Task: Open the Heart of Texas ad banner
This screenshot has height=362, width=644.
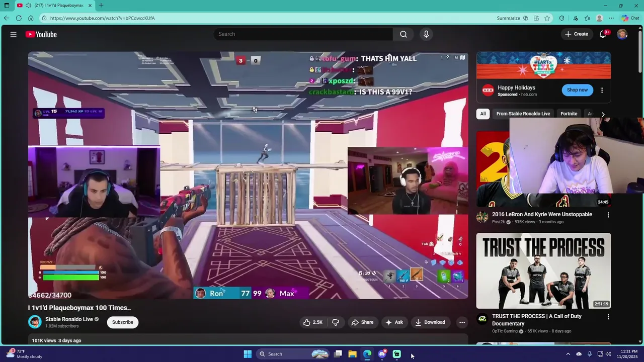Action: (x=544, y=65)
